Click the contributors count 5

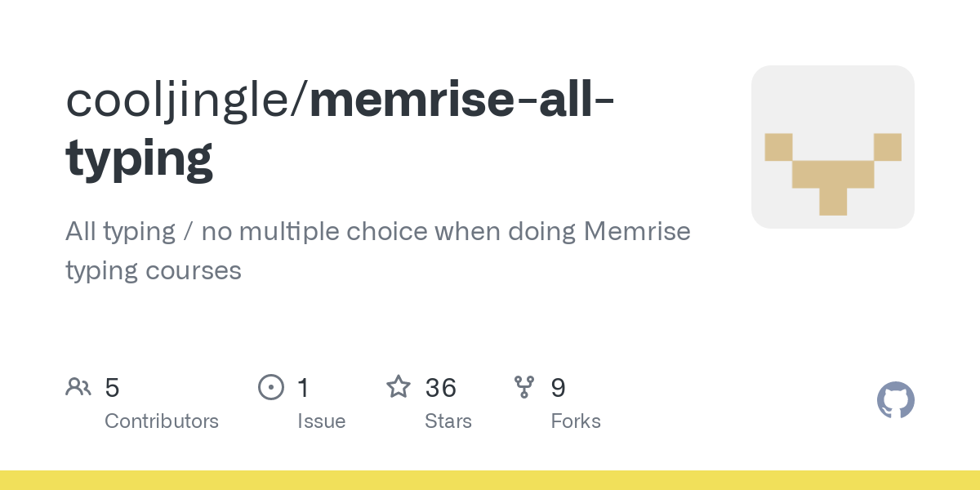[112, 388]
